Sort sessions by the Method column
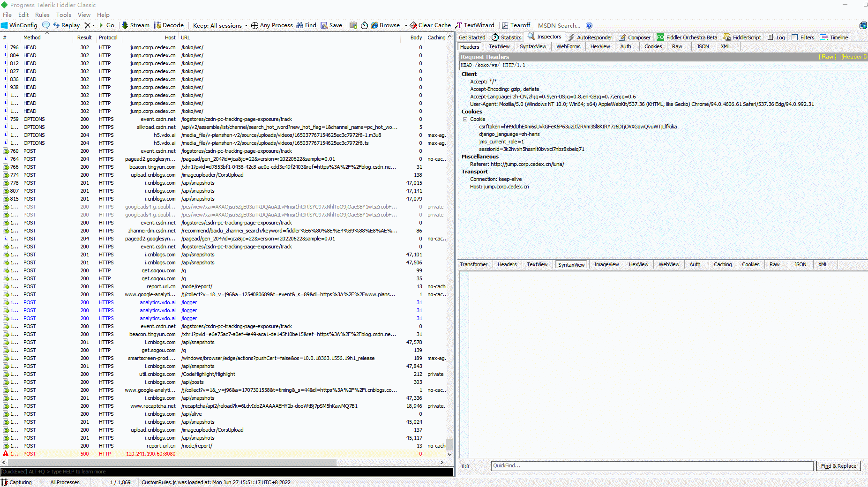Viewport: 868px width, 487px height. click(x=32, y=37)
